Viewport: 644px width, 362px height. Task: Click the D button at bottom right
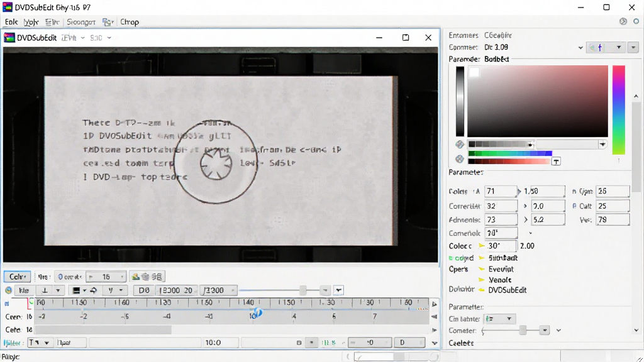(409, 343)
